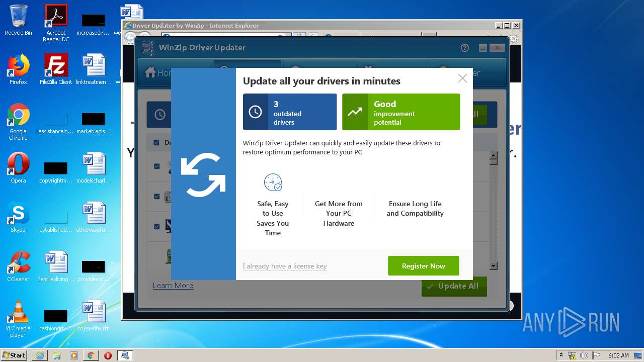The width and height of the screenshot is (644, 362).
Task: Click the clock icon in the scan status bar
Action: click(x=160, y=115)
